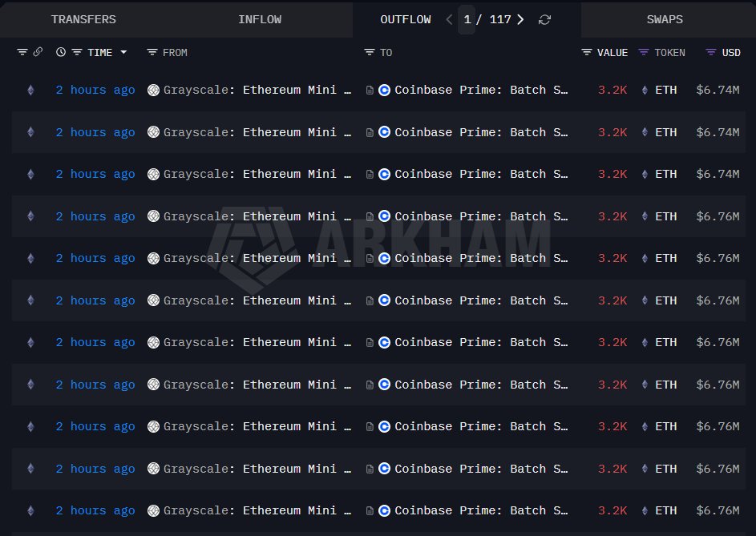
Task: Click the link icon in the header
Action: pyautogui.click(x=38, y=51)
